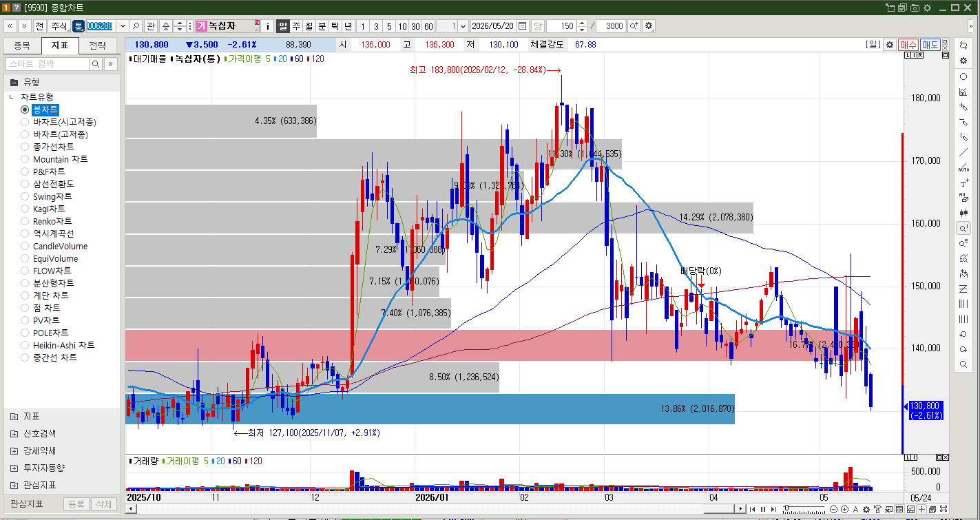Select the 주 weekly period
This screenshot has height=520, width=980.
(x=296, y=26)
